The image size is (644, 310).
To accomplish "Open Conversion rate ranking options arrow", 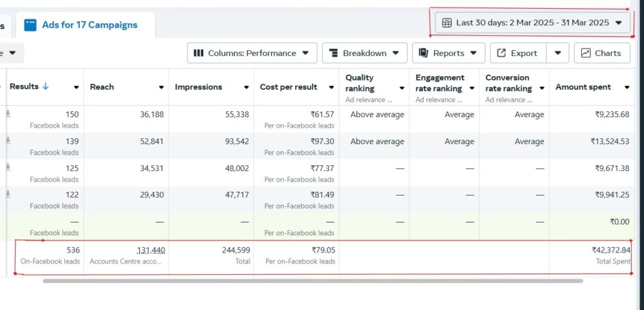I will tap(541, 89).
